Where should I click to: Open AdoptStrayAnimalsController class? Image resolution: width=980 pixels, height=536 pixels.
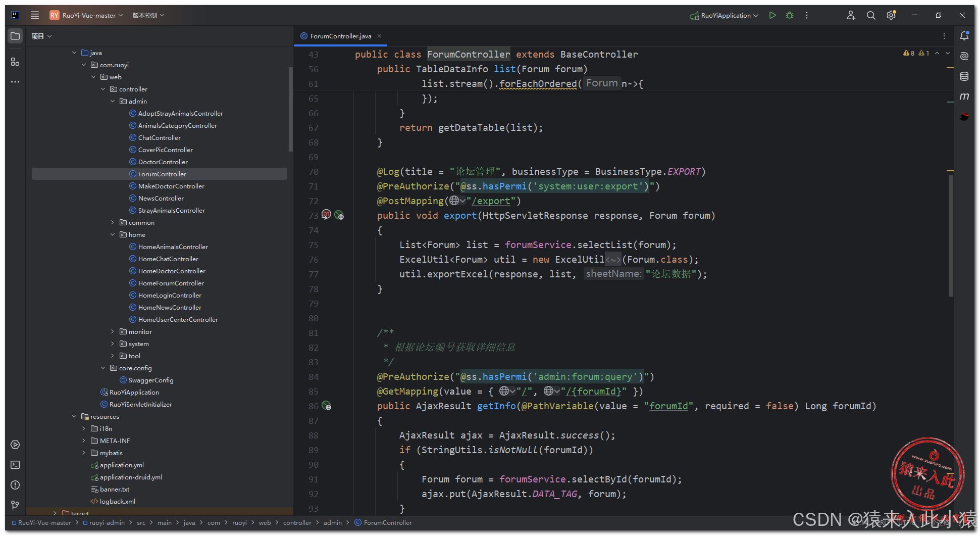pyautogui.click(x=180, y=113)
